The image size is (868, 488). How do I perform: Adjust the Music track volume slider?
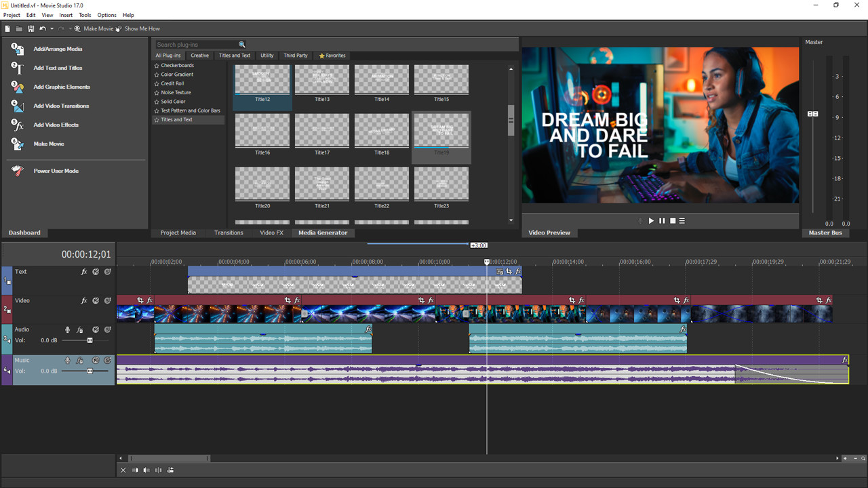pos(90,371)
